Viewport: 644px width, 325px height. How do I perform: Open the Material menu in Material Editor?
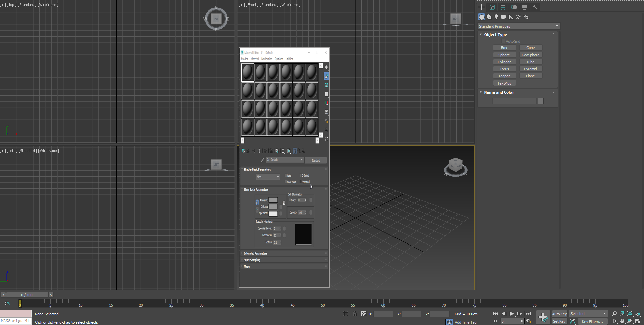point(255,59)
